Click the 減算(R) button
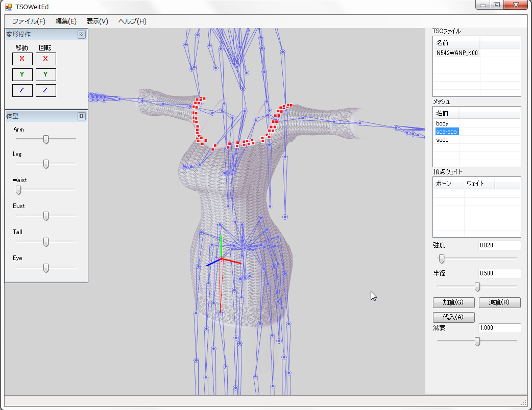 click(x=499, y=302)
